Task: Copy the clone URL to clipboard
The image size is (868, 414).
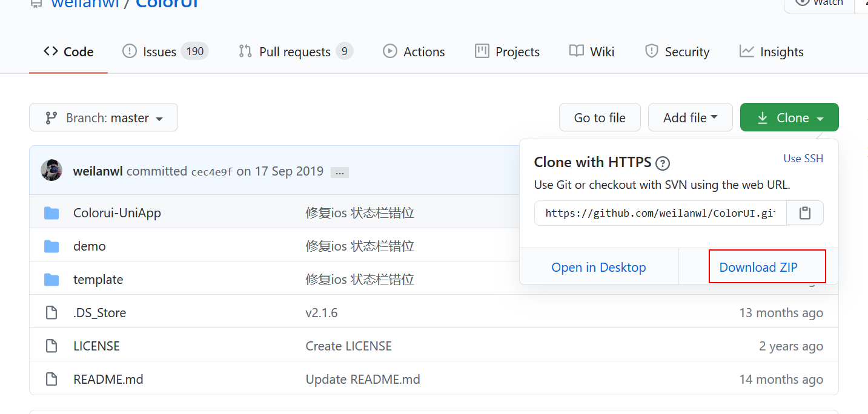Action: coord(804,213)
